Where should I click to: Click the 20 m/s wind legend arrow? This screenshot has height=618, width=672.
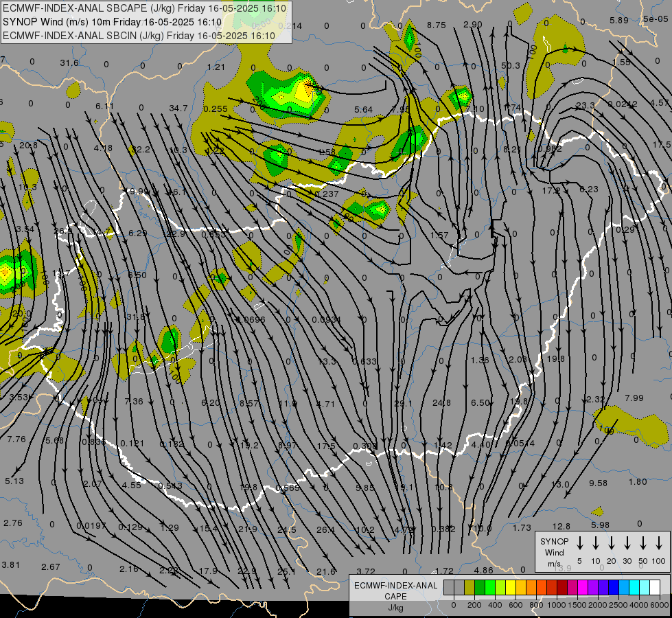[x=612, y=543]
